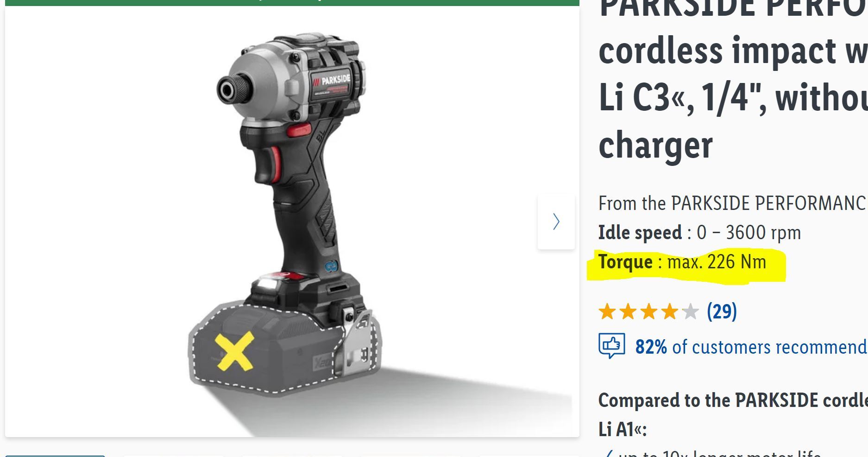Click the Idle speed 0 – 3600 rpm line
Image resolution: width=868 pixels, height=457 pixels.
(699, 233)
